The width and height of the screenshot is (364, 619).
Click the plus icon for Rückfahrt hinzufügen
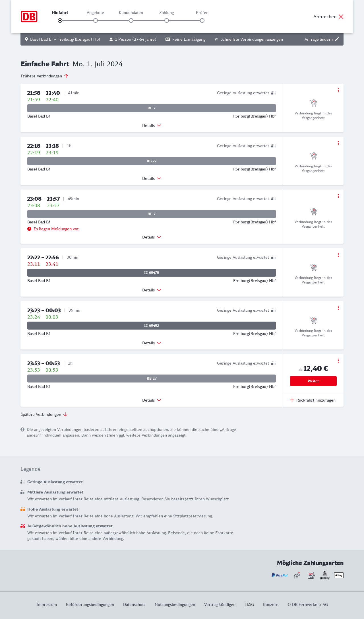pyautogui.click(x=292, y=400)
